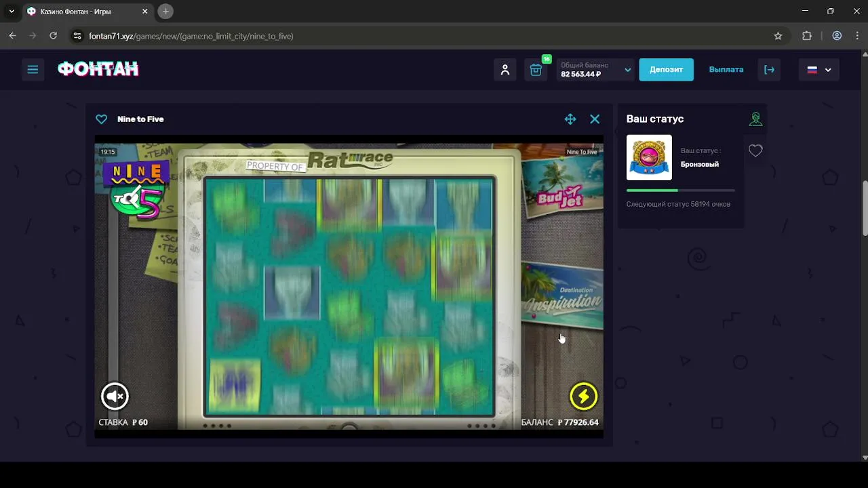The image size is (868, 488).
Task: Open Chrome profile menu
Action: (x=837, y=36)
